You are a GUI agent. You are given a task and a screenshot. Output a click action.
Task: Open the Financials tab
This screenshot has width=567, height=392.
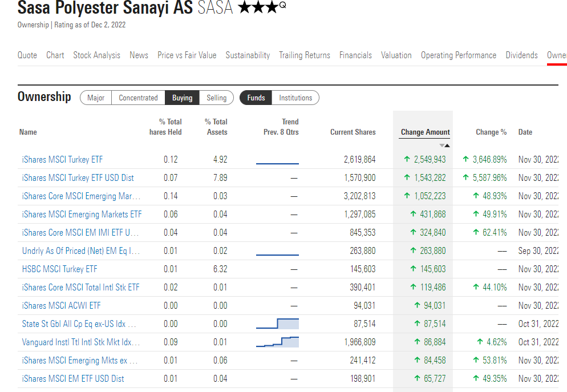click(355, 55)
